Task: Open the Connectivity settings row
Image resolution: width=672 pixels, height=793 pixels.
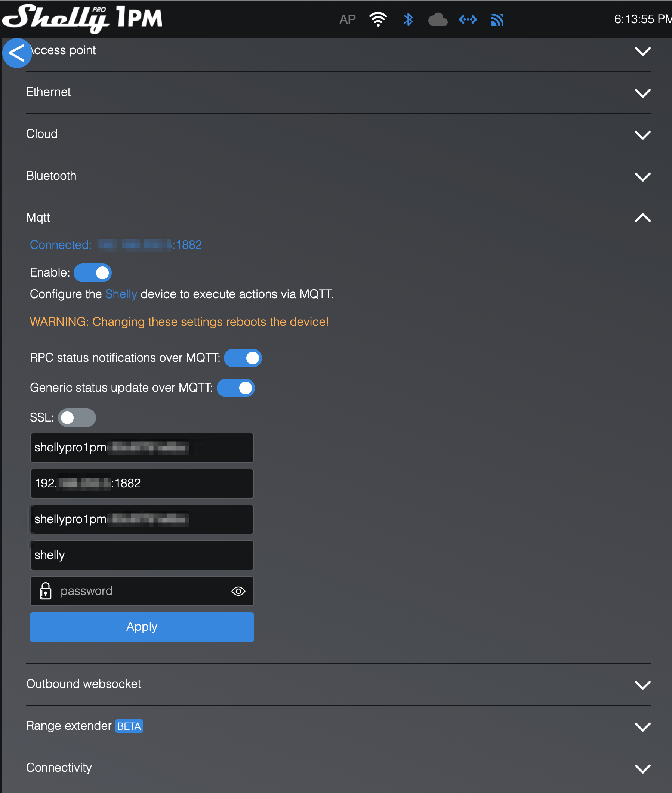Action: pyautogui.click(x=338, y=768)
